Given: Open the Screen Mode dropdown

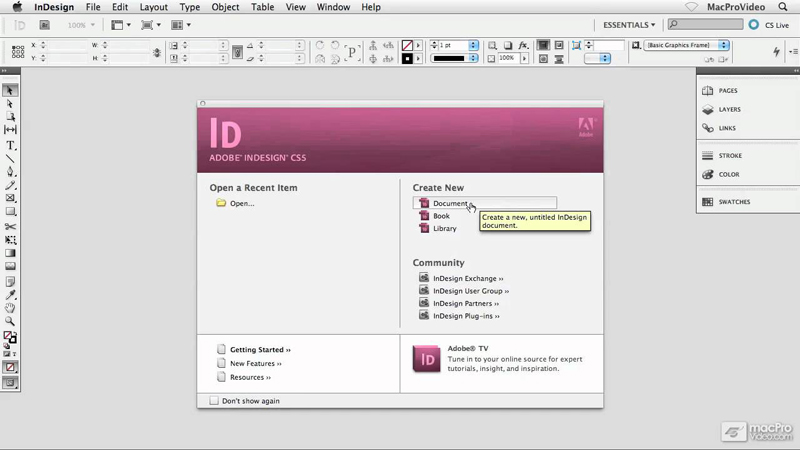Looking at the screenshot, I should (x=151, y=25).
